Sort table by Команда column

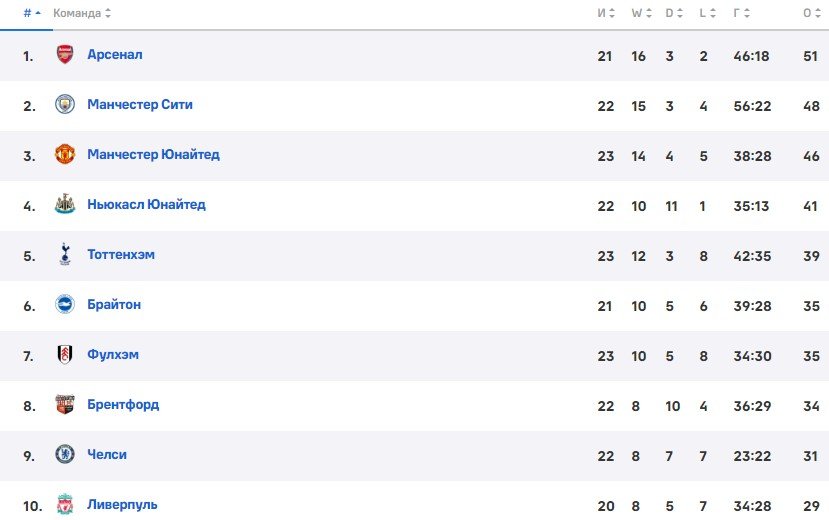tap(81, 13)
